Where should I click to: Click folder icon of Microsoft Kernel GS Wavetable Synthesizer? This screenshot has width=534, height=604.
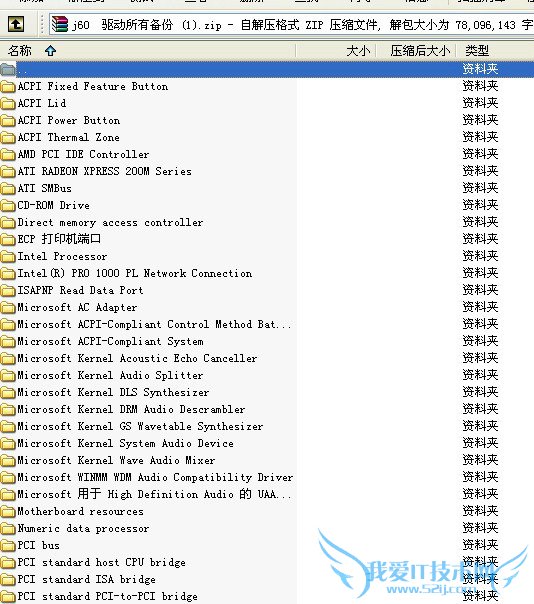[8, 426]
